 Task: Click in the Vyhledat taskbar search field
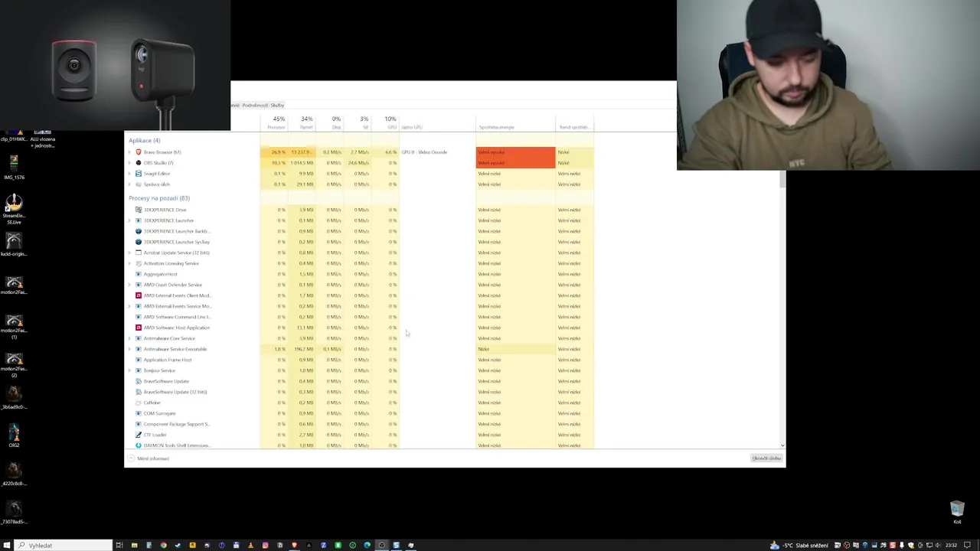(x=64, y=546)
